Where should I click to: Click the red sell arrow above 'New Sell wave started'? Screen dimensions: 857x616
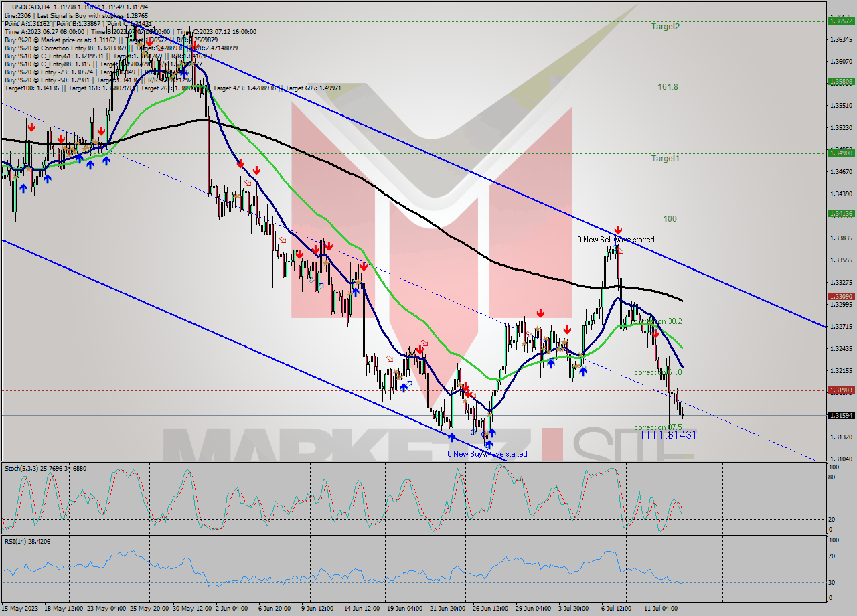[618, 230]
